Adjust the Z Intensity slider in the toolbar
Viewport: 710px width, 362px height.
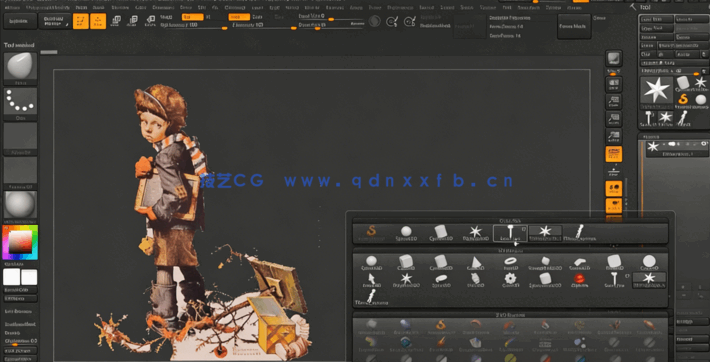(264, 25)
